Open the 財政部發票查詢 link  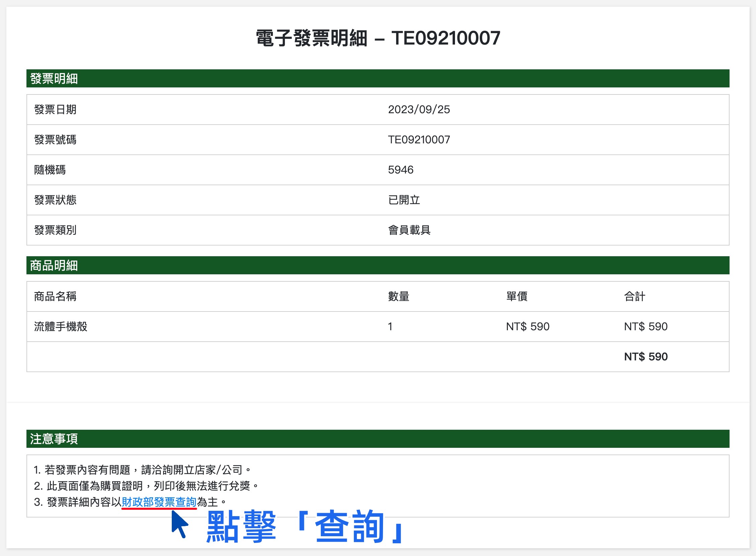159,502
